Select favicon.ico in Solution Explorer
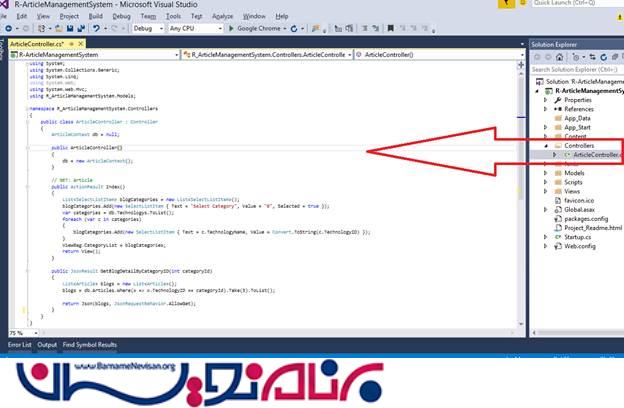The width and height of the screenshot is (624, 408). pyautogui.click(x=579, y=201)
